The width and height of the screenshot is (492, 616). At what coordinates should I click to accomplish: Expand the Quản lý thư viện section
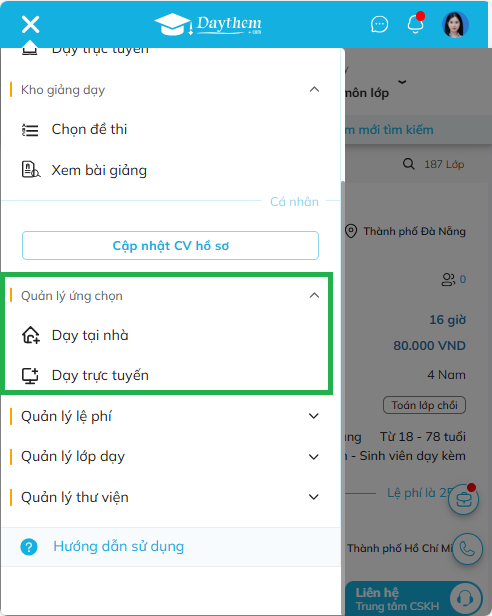(314, 497)
